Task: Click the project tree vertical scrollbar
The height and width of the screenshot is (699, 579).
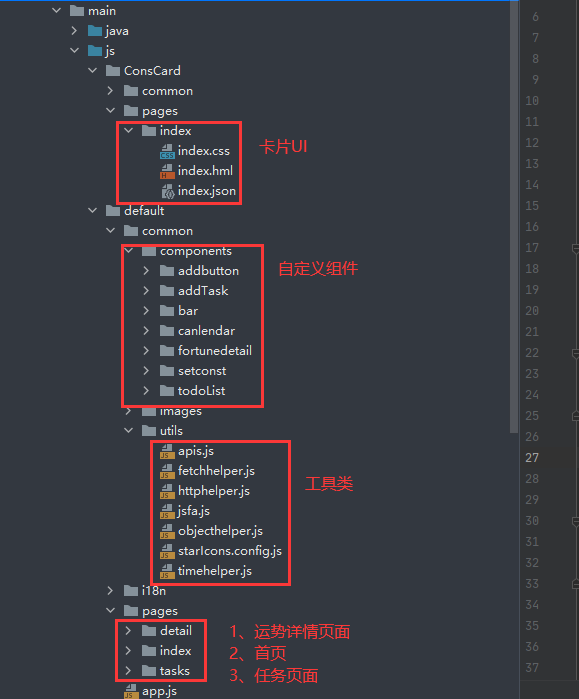Action: click(x=514, y=216)
